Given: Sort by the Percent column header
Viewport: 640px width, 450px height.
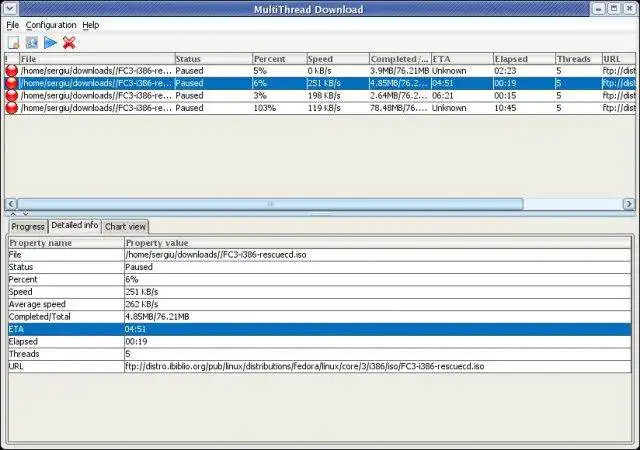Looking at the screenshot, I should (280, 59).
